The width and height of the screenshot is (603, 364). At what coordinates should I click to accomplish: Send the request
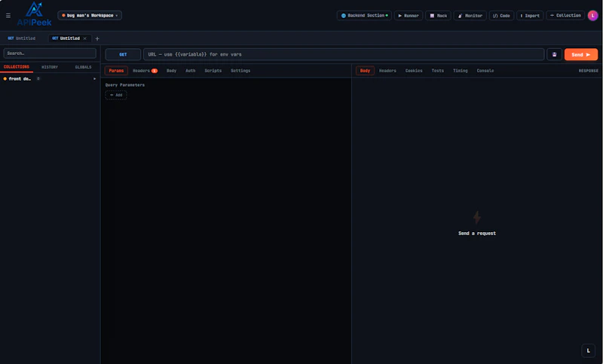point(580,54)
